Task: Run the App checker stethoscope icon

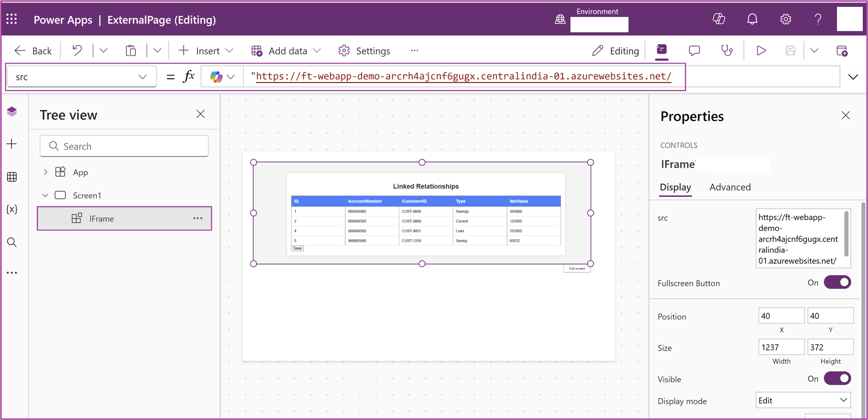Action: click(x=726, y=50)
